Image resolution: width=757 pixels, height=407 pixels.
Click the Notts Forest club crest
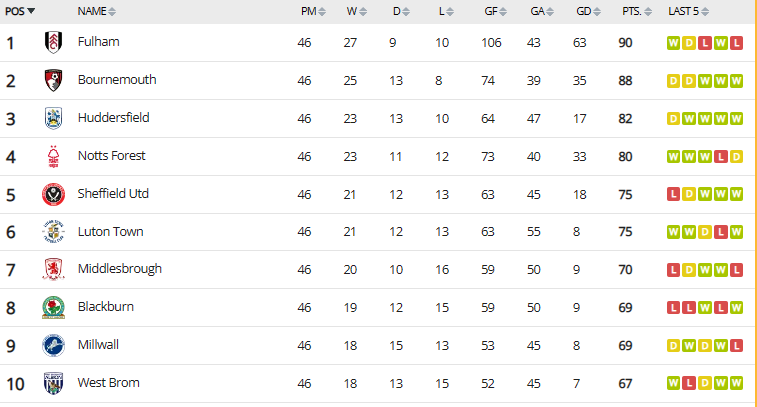[53, 156]
